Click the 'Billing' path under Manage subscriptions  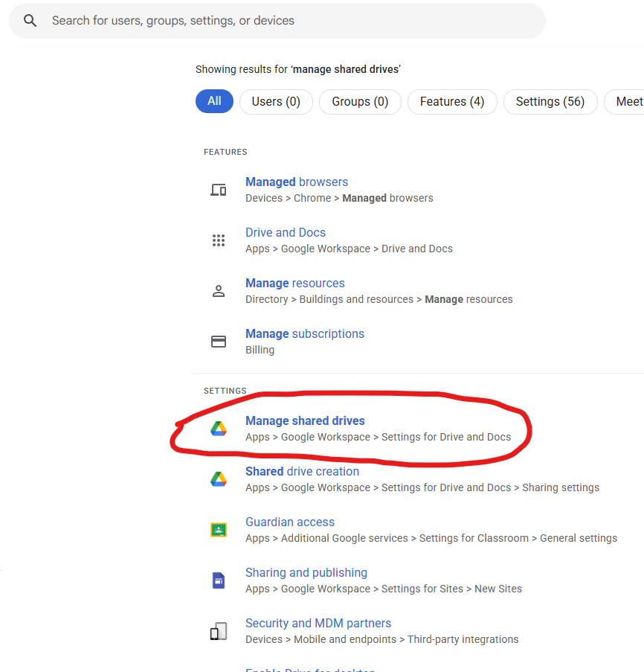260,350
